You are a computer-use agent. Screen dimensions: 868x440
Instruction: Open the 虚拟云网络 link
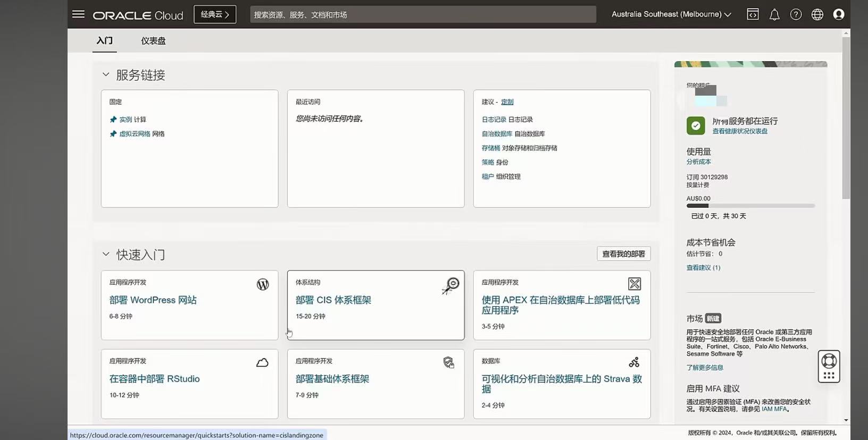point(135,134)
